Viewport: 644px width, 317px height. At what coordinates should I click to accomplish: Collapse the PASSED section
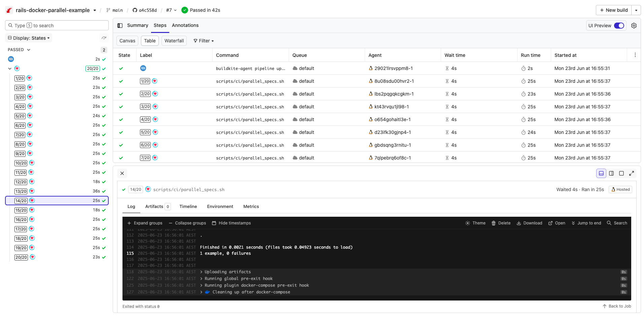pos(19,49)
